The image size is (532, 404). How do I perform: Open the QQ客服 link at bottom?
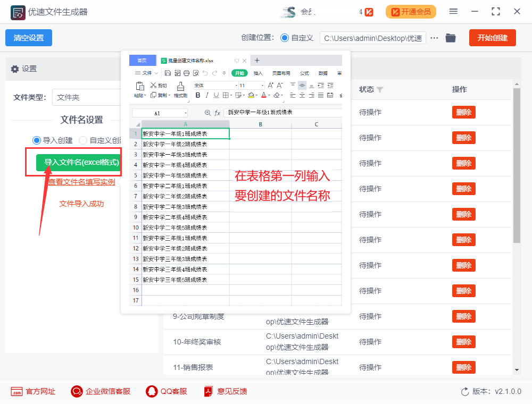coord(166,391)
